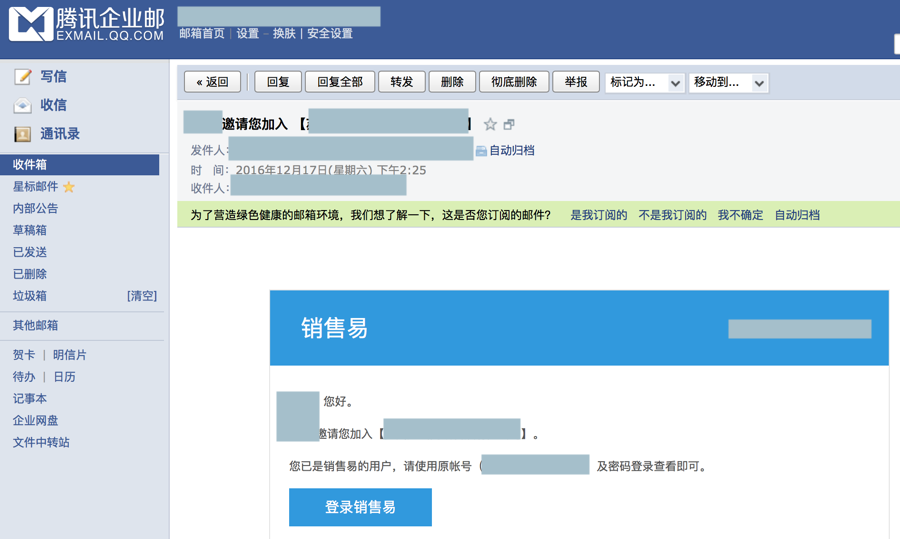Choose 不是我订阅的 in the green bar

click(x=672, y=215)
